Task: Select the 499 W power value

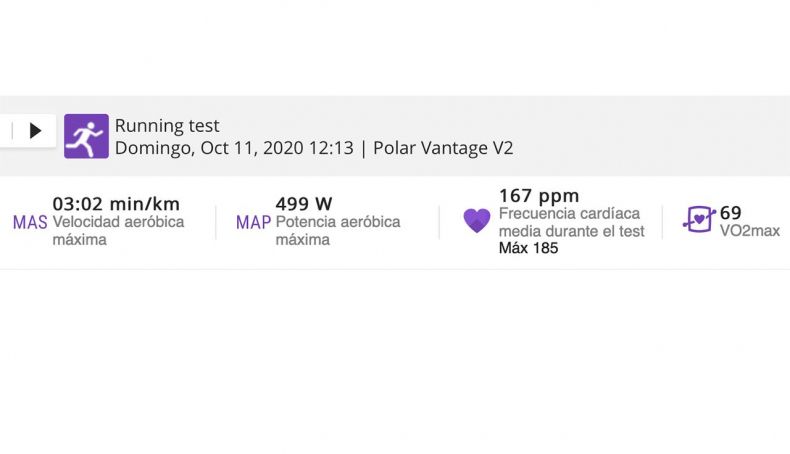Action: coord(304,204)
